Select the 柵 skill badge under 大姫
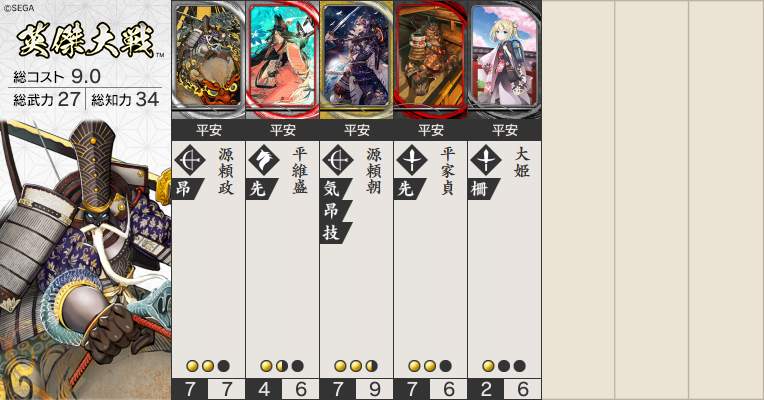The width and height of the screenshot is (764, 400). [483, 189]
